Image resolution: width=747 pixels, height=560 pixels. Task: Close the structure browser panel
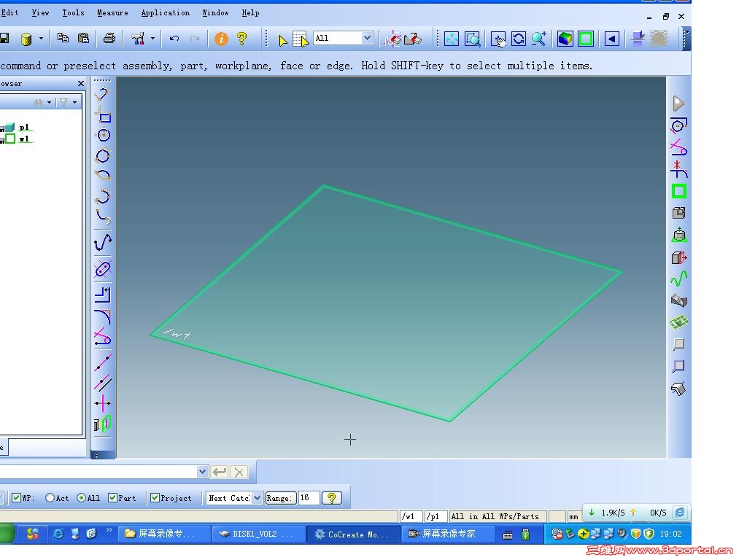point(80,83)
